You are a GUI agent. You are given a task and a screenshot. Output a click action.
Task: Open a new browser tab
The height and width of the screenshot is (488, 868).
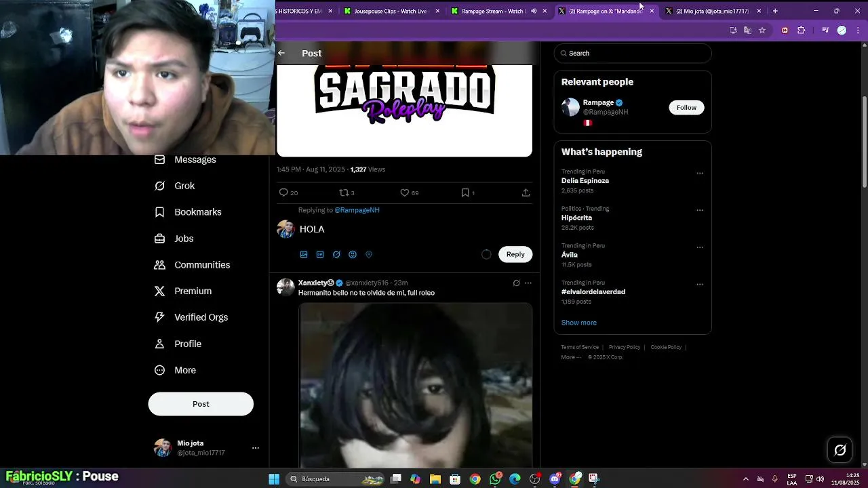(x=775, y=11)
